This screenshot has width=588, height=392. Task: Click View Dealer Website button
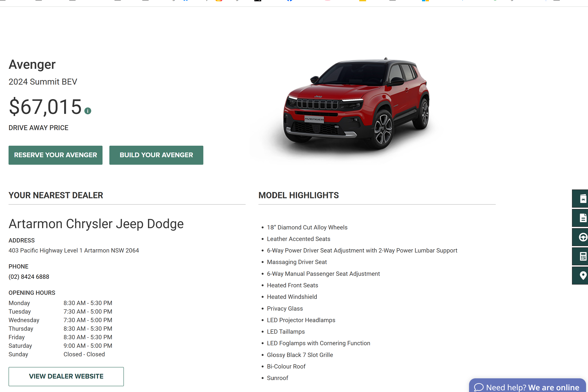[66, 376]
